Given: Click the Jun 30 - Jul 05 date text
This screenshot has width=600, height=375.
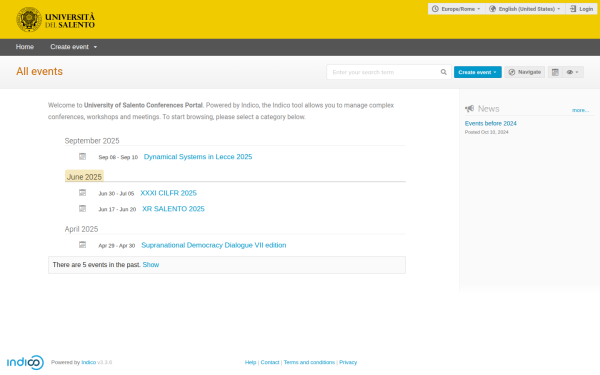Looking at the screenshot, I should click(x=116, y=194).
